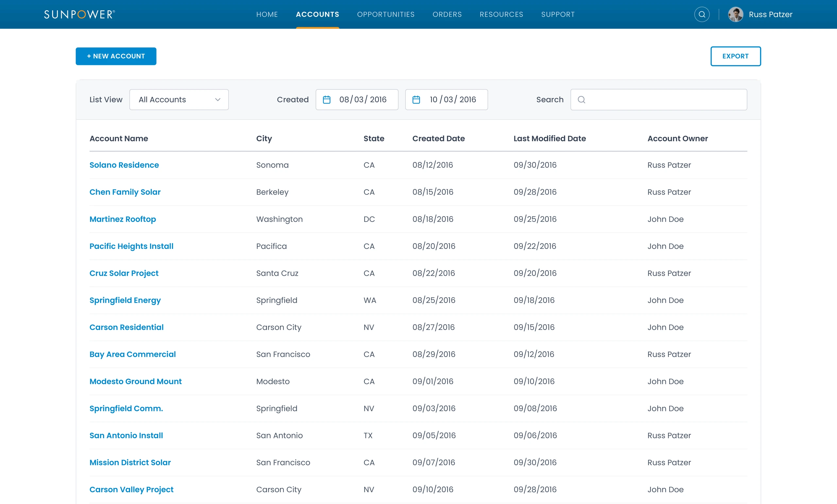
Task: Select the Accounts tab
Action: [x=317, y=14]
